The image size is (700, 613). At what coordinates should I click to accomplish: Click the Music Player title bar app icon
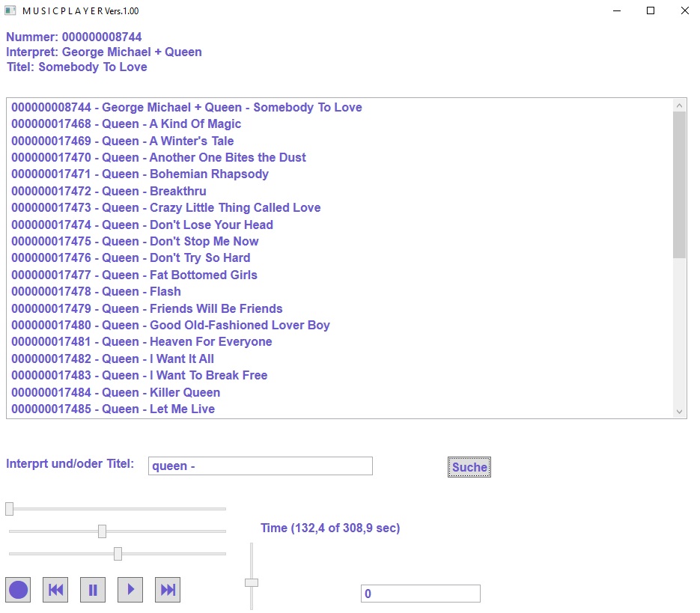(10, 10)
